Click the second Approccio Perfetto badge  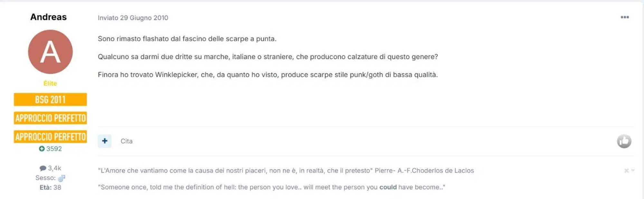pyautogui.click(x=50, y=137)
